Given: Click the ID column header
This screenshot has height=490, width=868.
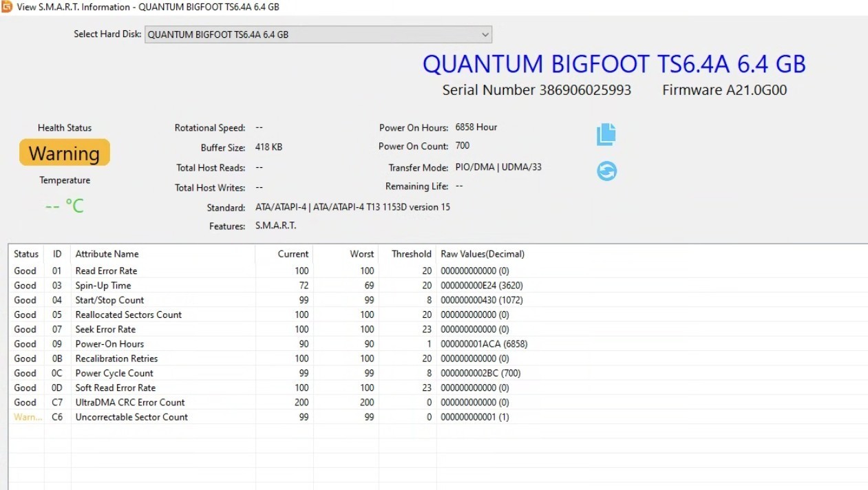Looking at the screenshot, I should (57, 254).
